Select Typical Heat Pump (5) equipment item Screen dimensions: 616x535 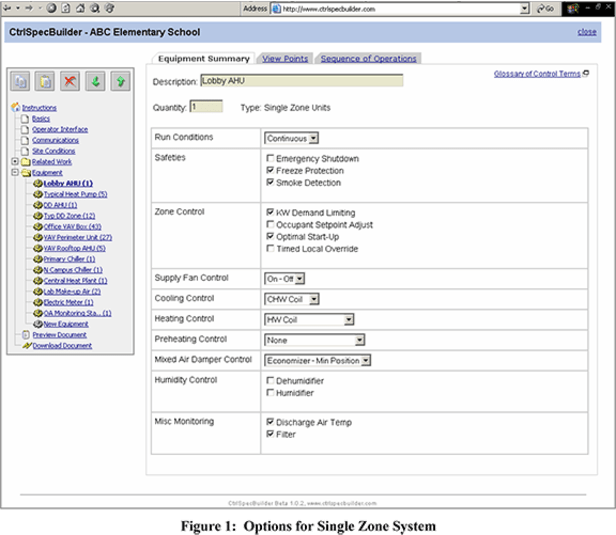coord(75,194)
